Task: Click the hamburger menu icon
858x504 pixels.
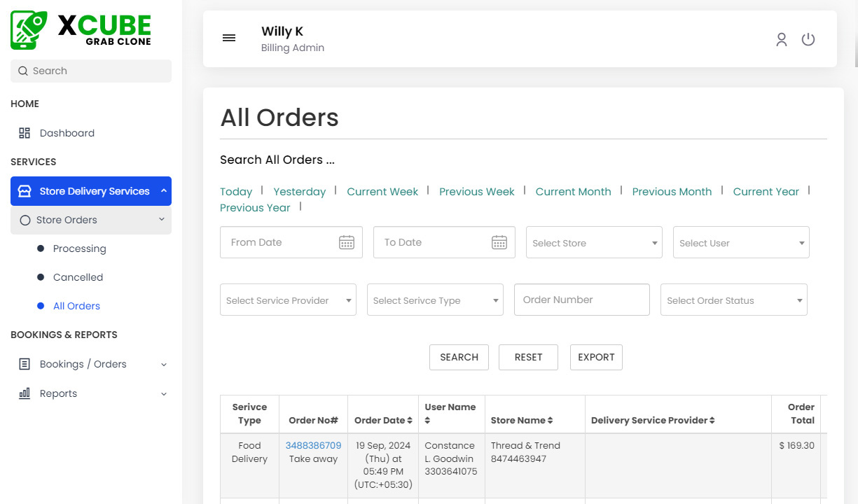Action: [229, 38]
